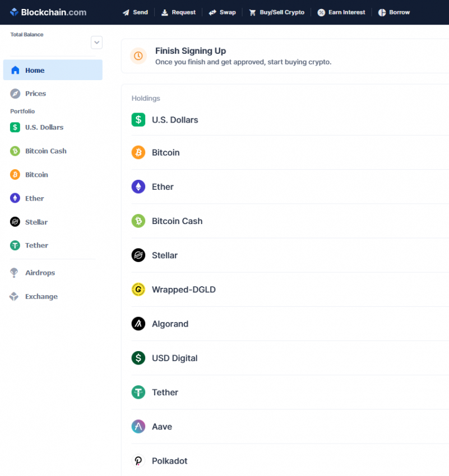This screenshot has height=476, width=449.
Task: Click the Polkadot coin icon
Action: [138, 461]
